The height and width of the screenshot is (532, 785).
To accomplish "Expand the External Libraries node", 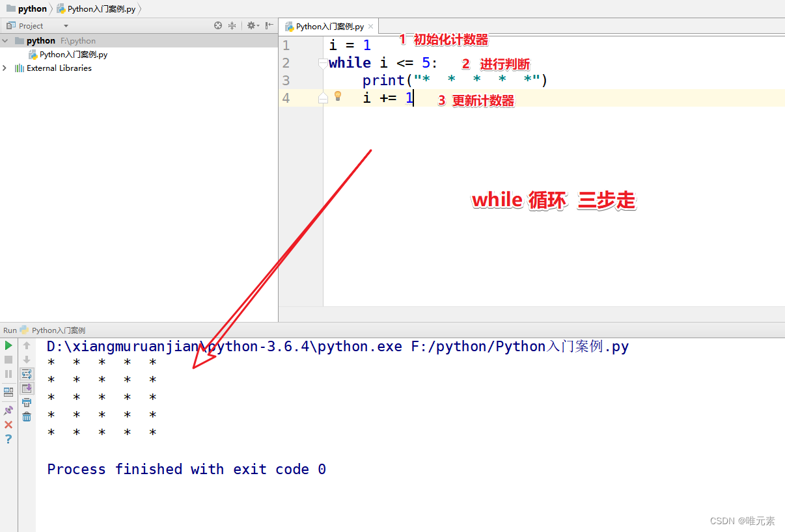I will coord(5,68).
